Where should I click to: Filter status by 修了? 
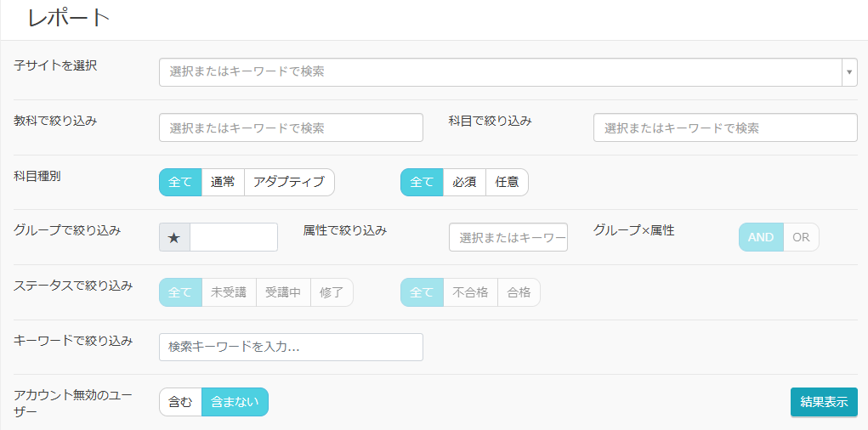point(332,292)
